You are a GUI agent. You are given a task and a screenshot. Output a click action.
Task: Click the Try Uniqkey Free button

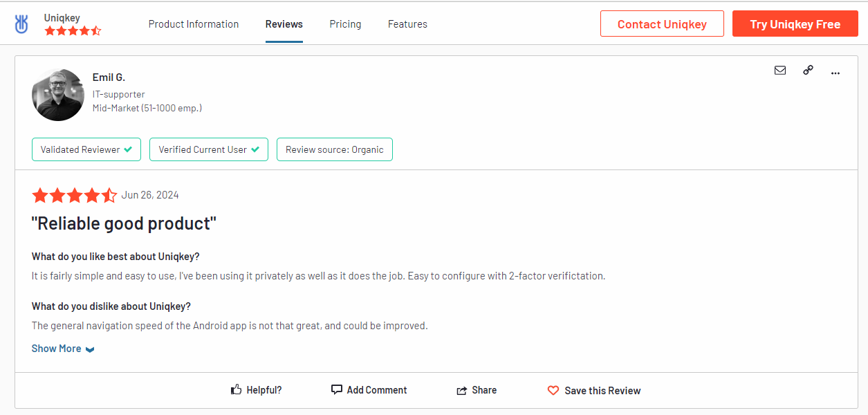795,23
